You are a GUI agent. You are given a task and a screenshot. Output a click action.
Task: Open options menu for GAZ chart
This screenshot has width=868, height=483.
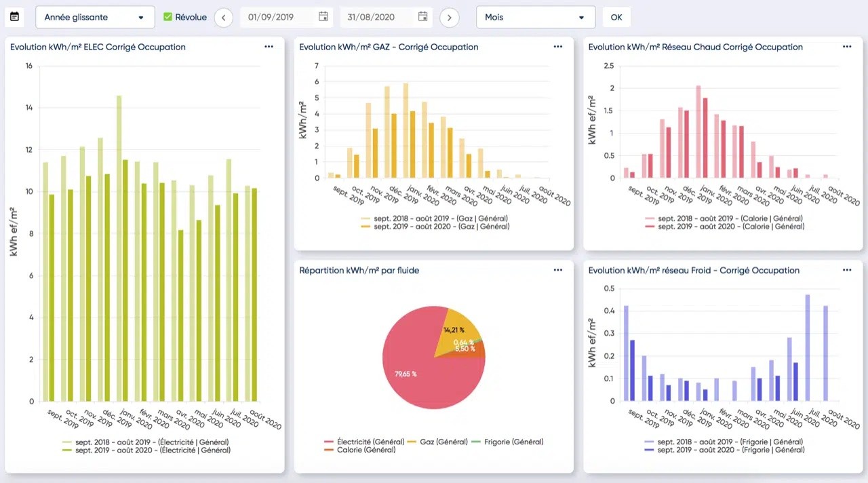point(558,47)
